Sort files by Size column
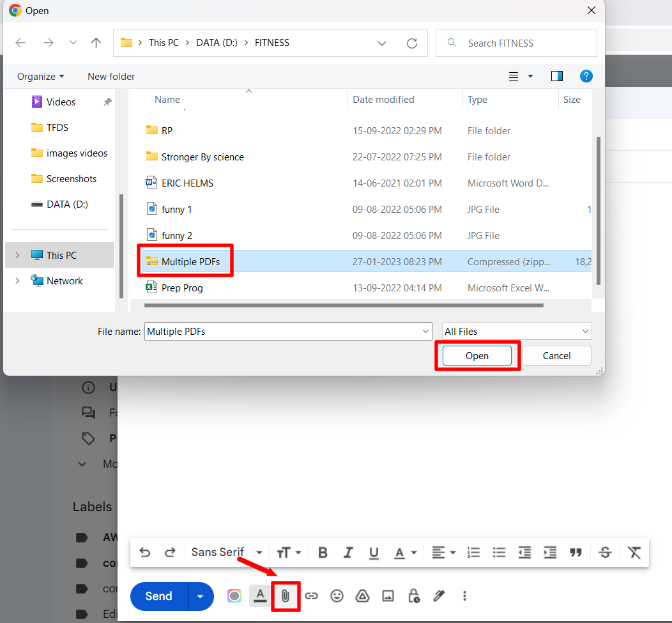 pos(572,100)
